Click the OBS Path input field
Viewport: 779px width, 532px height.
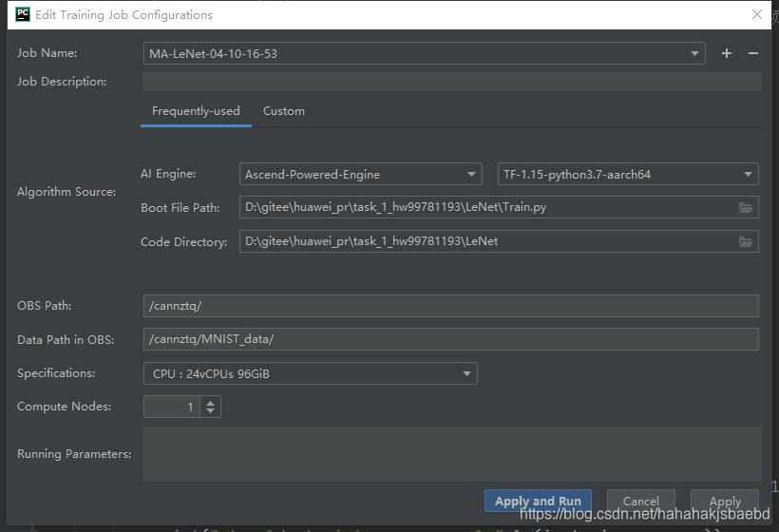click(450, 306)
